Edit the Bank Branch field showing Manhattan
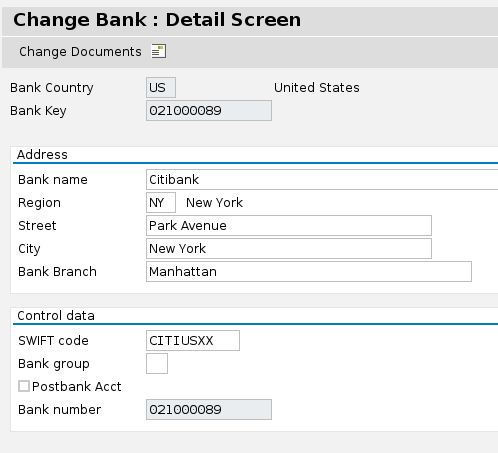Screen dimensions: 498x453 point(309,272)
